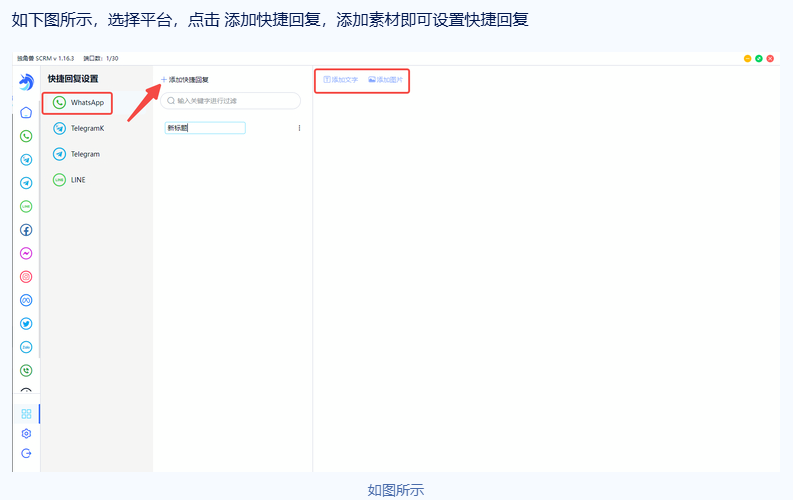Open the Messenger icon in the sidebar

pyautogui.click(x=26, y=253)
